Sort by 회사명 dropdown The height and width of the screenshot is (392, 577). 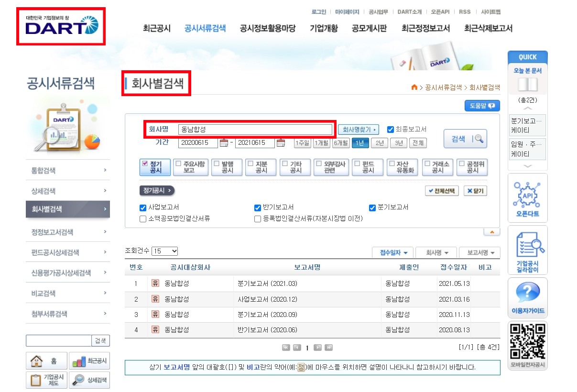point(436,253)
